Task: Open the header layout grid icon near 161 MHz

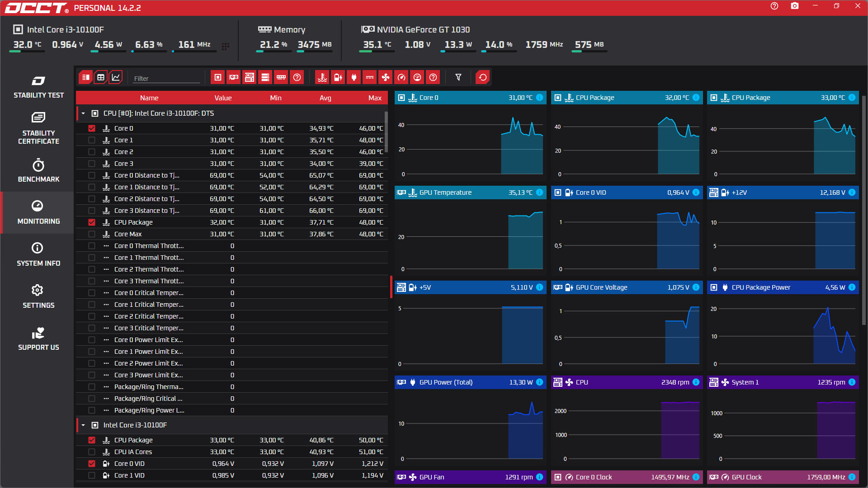Action: pyautogui.click(x=226, y=46)
